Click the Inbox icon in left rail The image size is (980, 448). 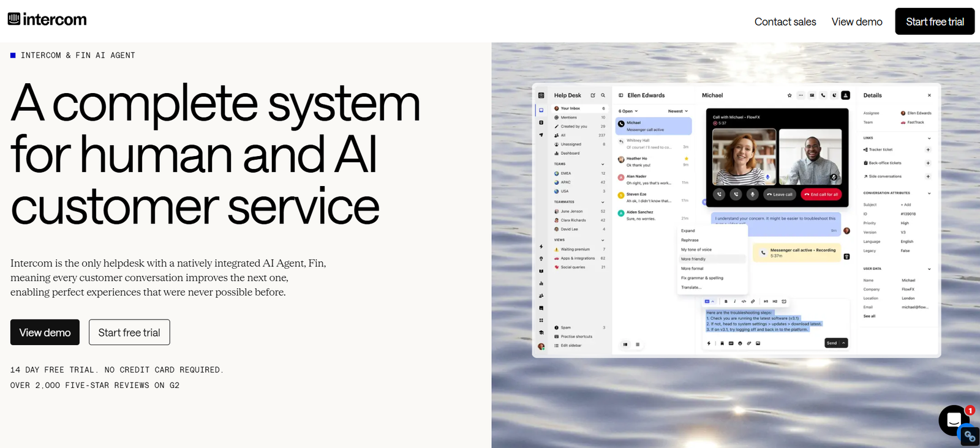[541, 110]
